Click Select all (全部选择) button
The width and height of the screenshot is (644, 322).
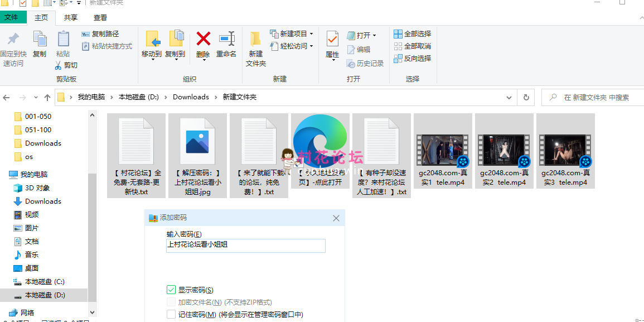coord(412,34)
